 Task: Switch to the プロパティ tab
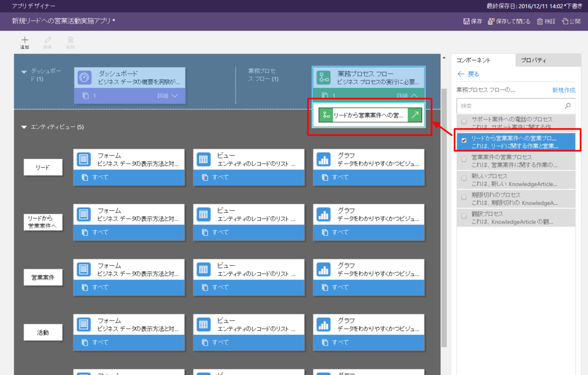pos(548,60)
